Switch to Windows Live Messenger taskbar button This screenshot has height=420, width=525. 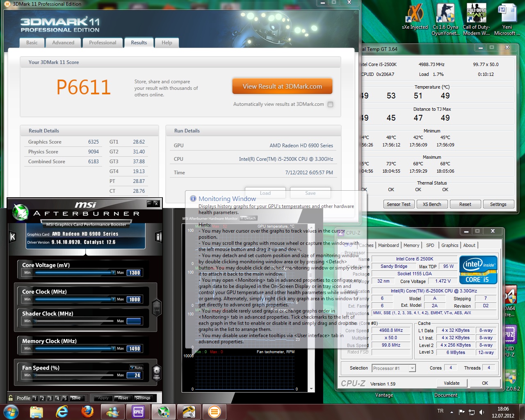[113, 412]
